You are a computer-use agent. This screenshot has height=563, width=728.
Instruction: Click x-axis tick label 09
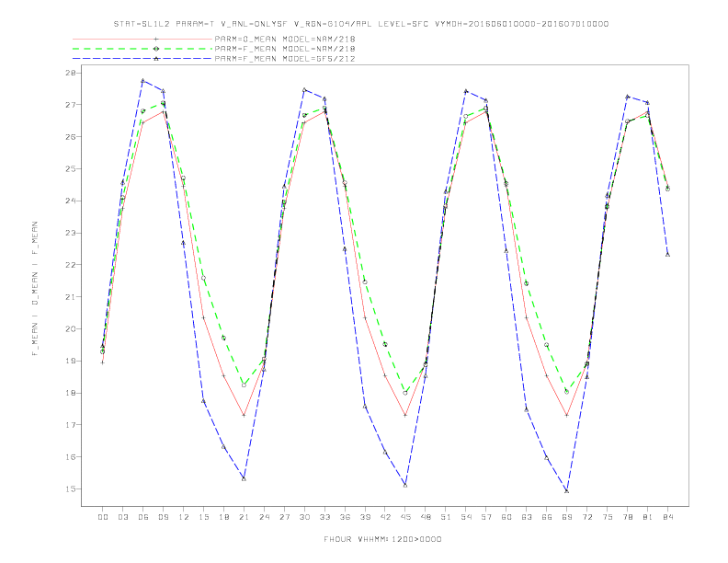(x=164, y=517)
